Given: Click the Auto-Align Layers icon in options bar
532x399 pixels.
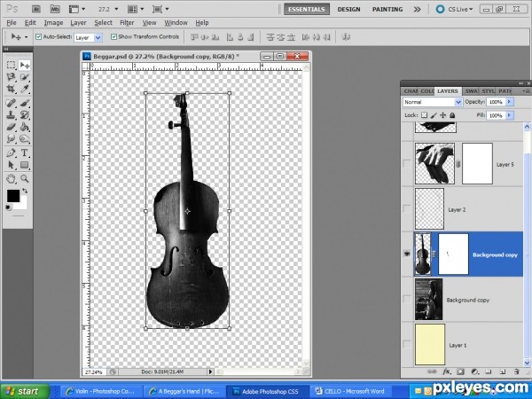Looking at the screenshot, I should pyautogui.click(x=346, y=36).
